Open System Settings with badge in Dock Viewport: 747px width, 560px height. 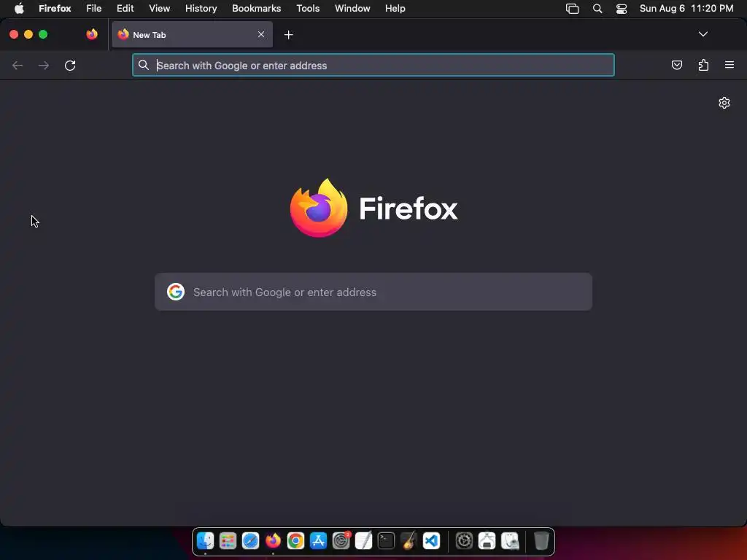coord(341,540)
